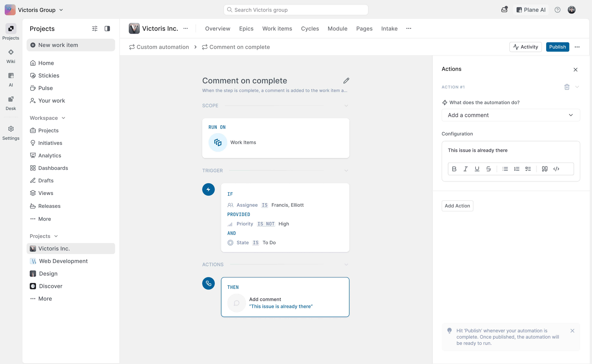Image resolution: width=592 pixels, height=364 pixels.
Task: Switch to the Cycles tab
Action: [310, 29]
